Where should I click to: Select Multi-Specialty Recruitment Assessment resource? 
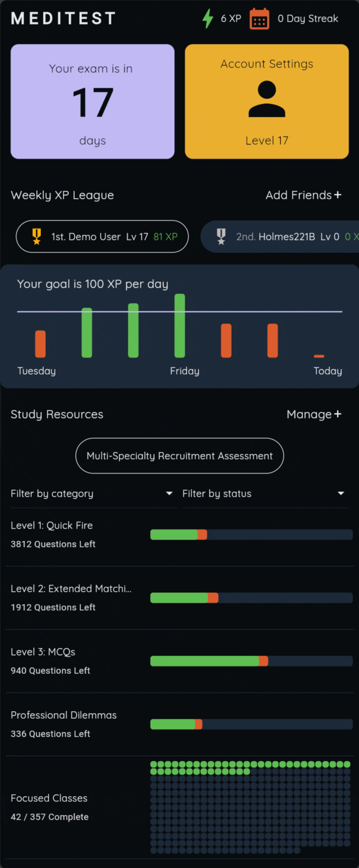[179, 456]
